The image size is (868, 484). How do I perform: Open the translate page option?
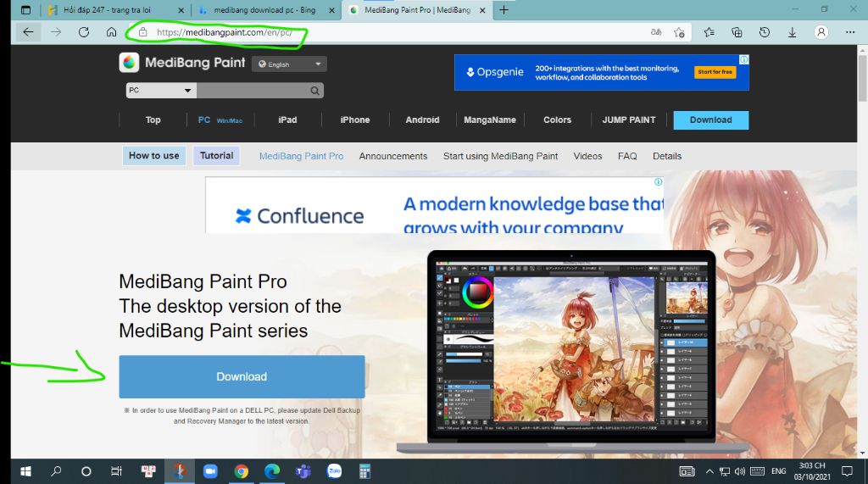pos(656,32)
